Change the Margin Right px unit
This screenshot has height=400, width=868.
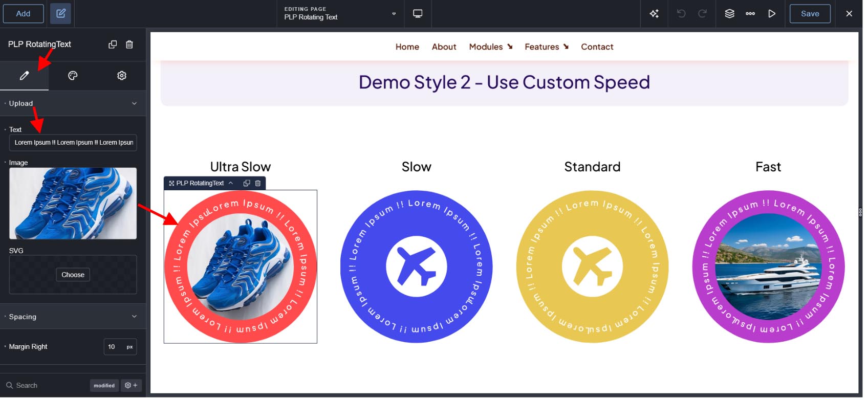(x=130, y=347)
